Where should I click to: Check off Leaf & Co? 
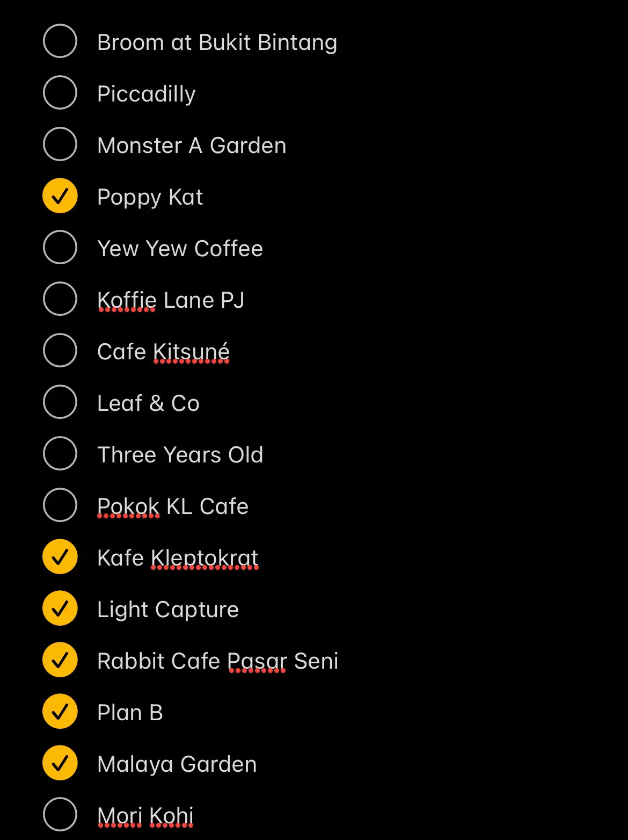60,402
